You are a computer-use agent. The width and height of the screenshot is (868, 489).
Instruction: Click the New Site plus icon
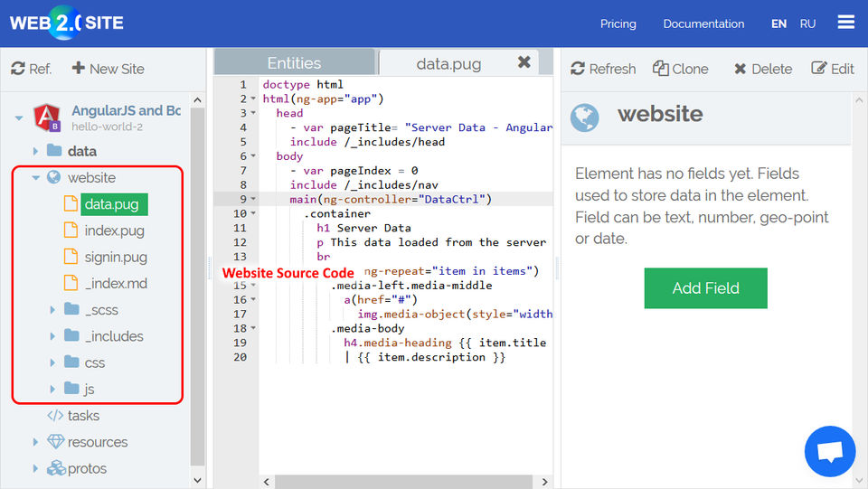point(78,68)
